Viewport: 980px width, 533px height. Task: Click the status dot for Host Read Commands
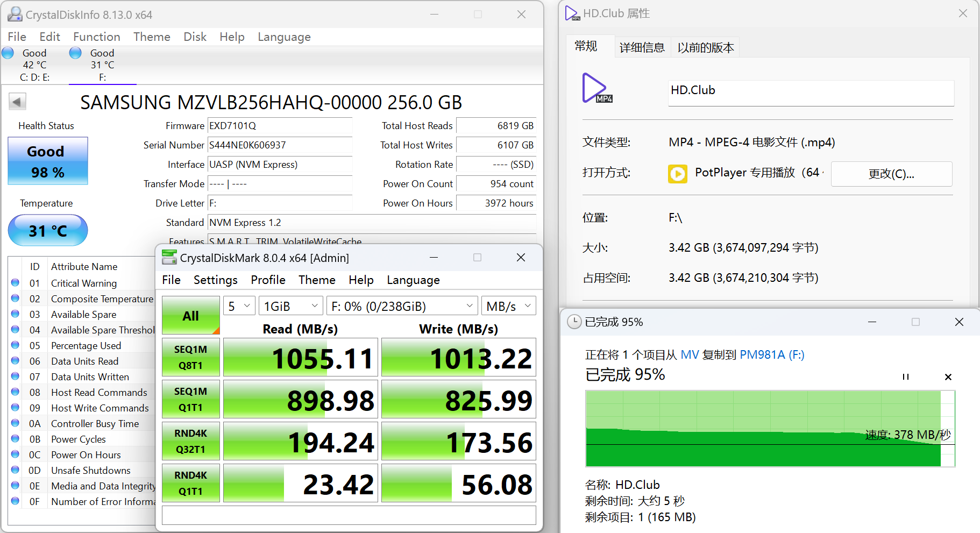[x=15, y=392]
